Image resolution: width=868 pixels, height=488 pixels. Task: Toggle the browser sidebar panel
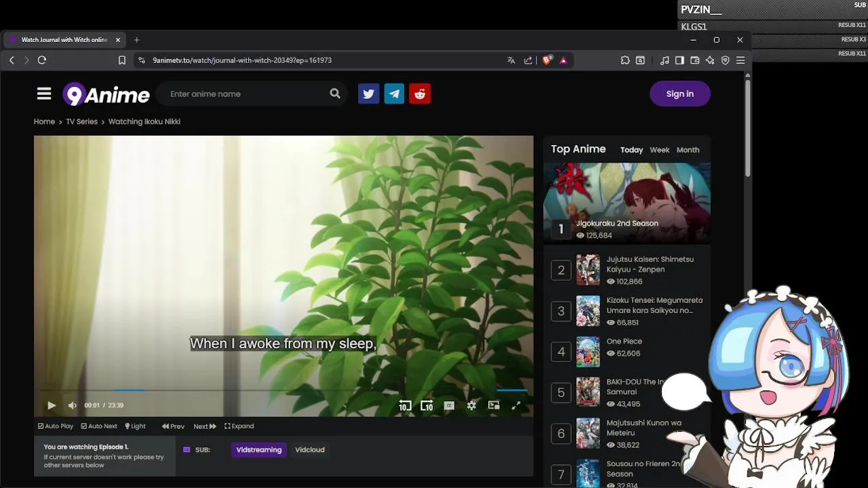(x=679, y=60)
